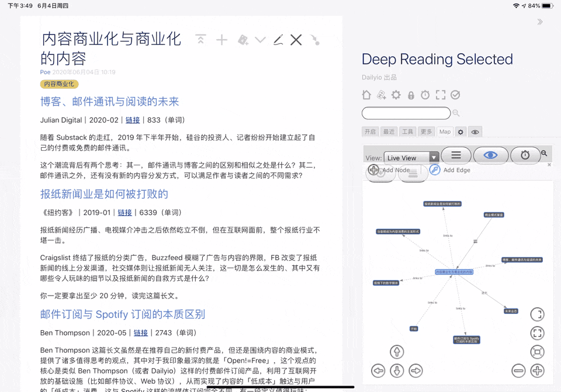561x392 pixels.
Task: Select the central 内容商业化与商业化的内容 node
Action: pos(454,272)
